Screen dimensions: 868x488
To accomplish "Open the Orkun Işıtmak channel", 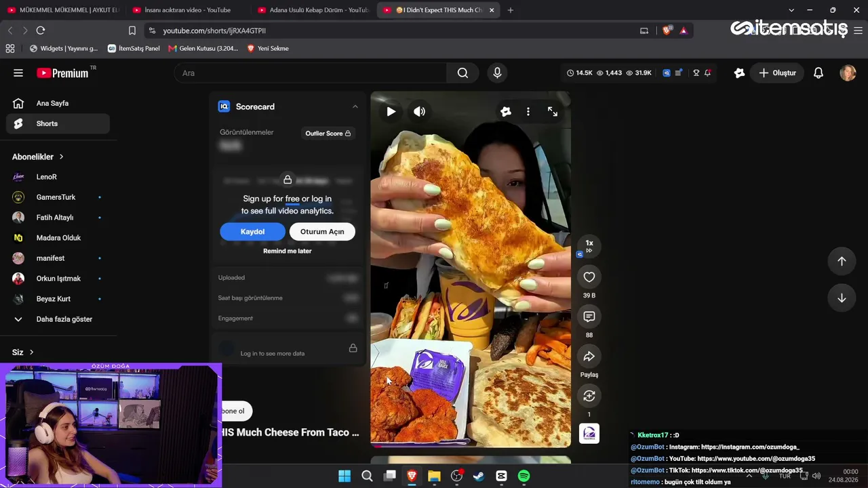I will coord(58,279).
